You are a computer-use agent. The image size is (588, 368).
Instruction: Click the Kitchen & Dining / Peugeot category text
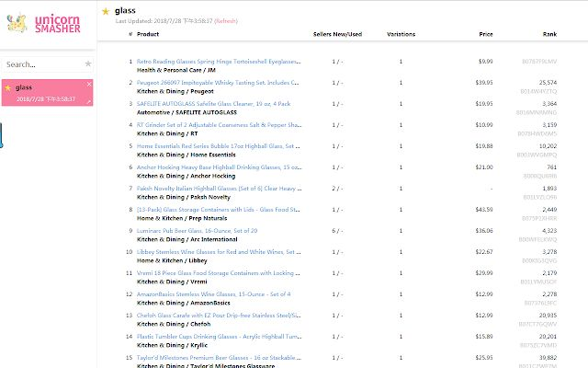[x=175, y=91]
